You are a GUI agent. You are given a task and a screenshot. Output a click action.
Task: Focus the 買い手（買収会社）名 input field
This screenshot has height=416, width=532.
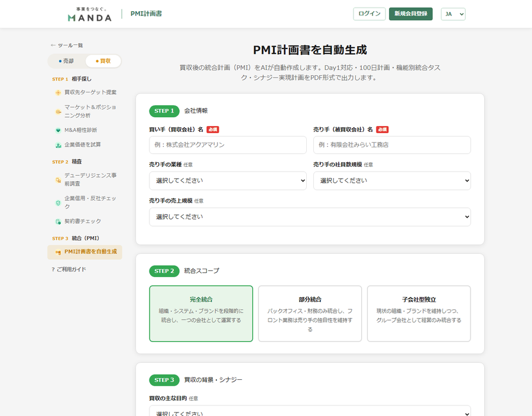click(x=228, y=145)
